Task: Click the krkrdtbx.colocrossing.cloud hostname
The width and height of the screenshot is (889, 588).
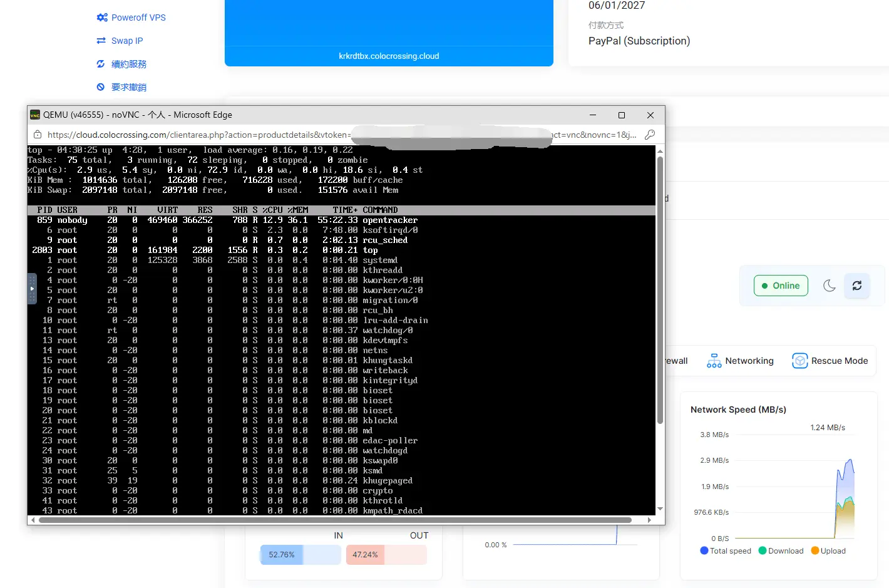Action: point(389,56)
